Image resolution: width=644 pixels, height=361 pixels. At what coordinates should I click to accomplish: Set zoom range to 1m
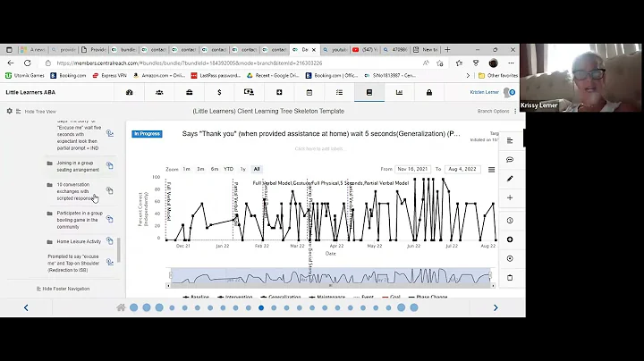186,169
